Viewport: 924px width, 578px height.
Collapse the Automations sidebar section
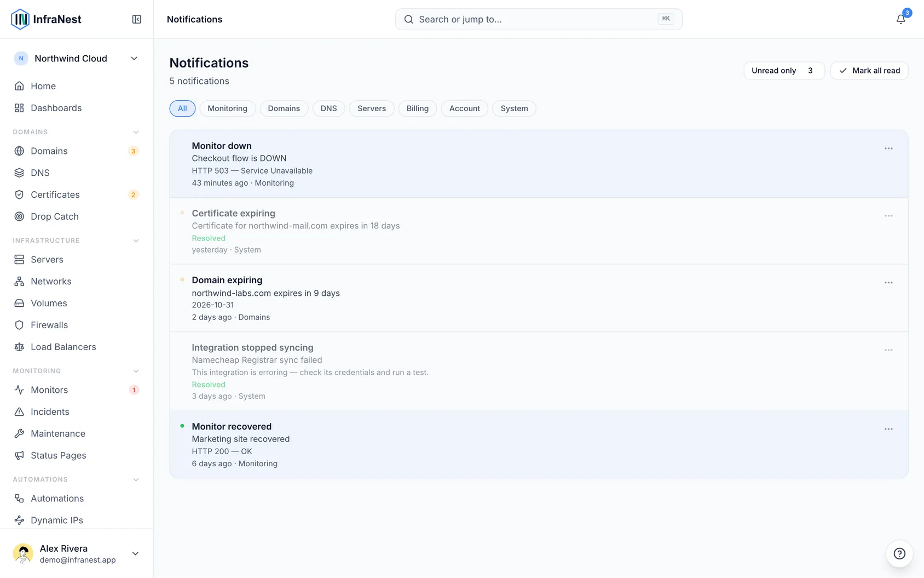click(136, 479)
